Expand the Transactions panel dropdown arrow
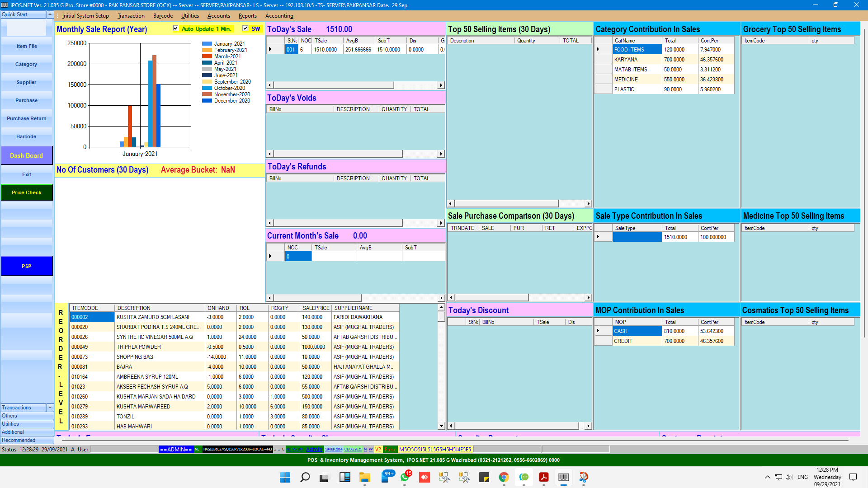Image resolution: width=868 pixels, height=488 pixels. pyautogui.click(x=50, y=408)
